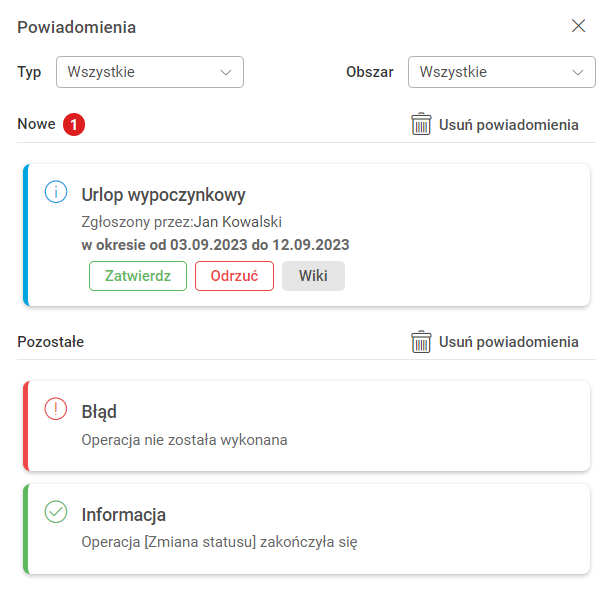Viewport: 602px width, 609px height.
Task: Expand the Typ filter using its chevron arrow
Action: point(225,72)
